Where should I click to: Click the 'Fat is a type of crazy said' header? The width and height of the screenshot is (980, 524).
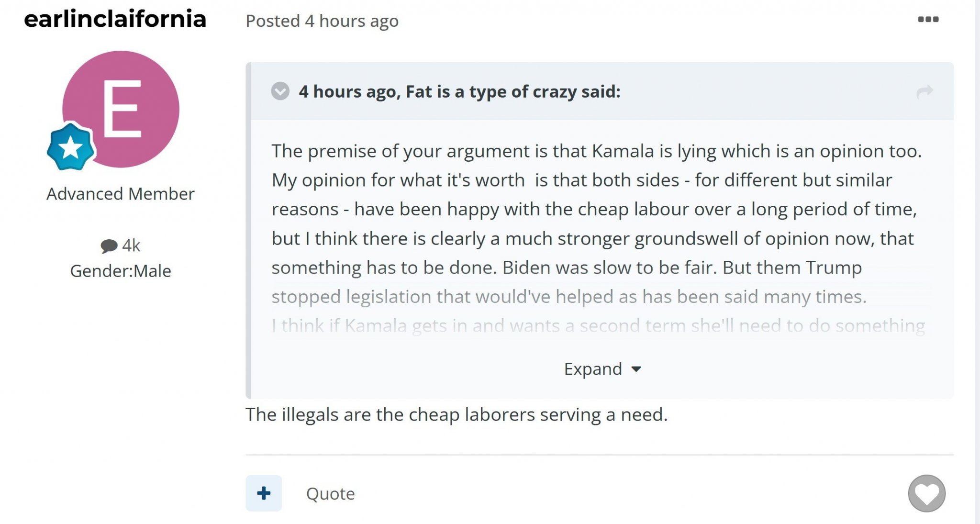pos(459,91)
